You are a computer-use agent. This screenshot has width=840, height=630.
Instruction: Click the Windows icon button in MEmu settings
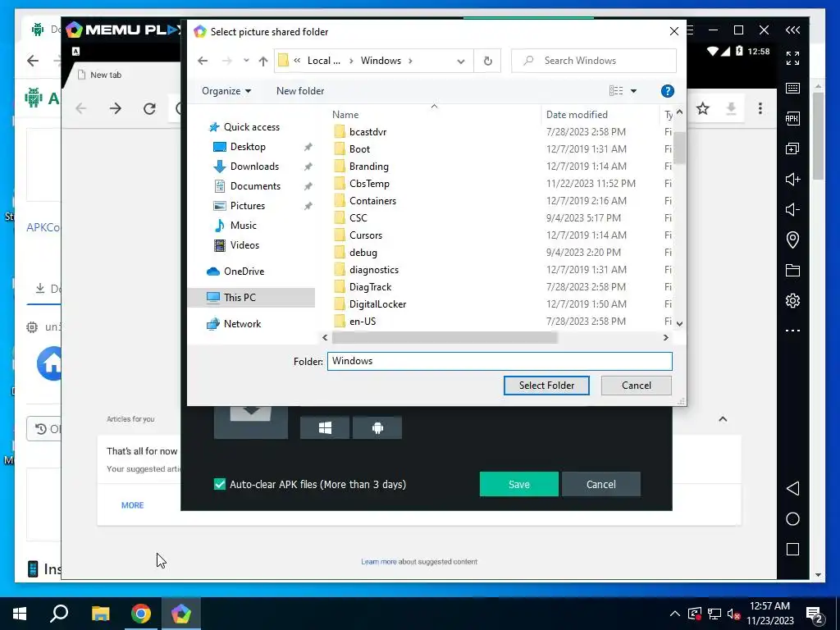tap(325, 427)
